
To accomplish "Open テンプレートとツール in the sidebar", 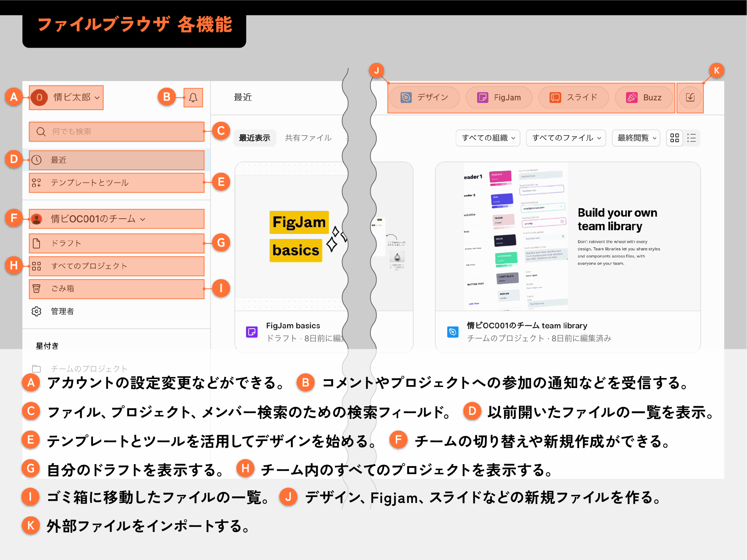I will pos(116,182).
